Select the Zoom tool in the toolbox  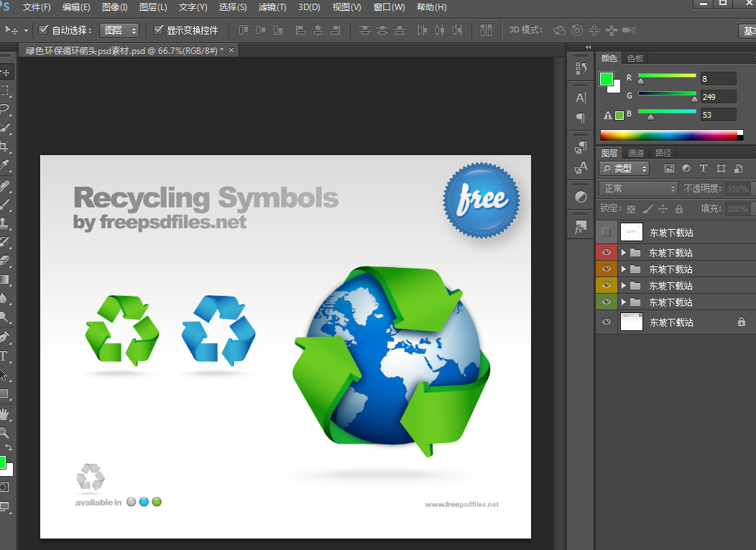(x=5, y=432)
